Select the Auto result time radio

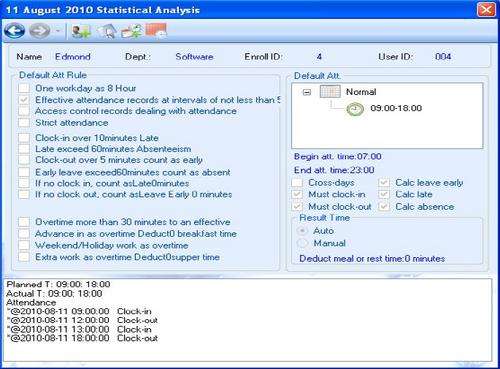[302, 231]
